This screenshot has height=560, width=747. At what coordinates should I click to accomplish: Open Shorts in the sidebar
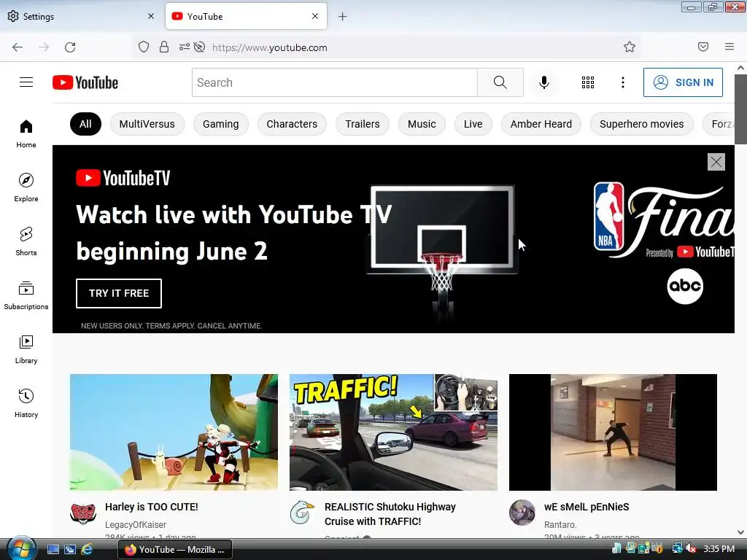point(26,241)
